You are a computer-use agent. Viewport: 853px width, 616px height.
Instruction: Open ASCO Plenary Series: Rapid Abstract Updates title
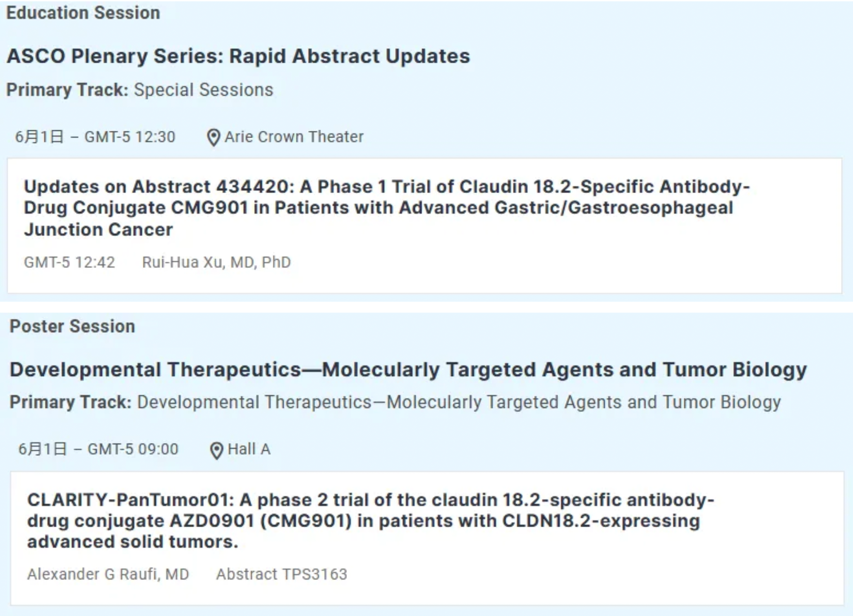[x=238, y=56]
